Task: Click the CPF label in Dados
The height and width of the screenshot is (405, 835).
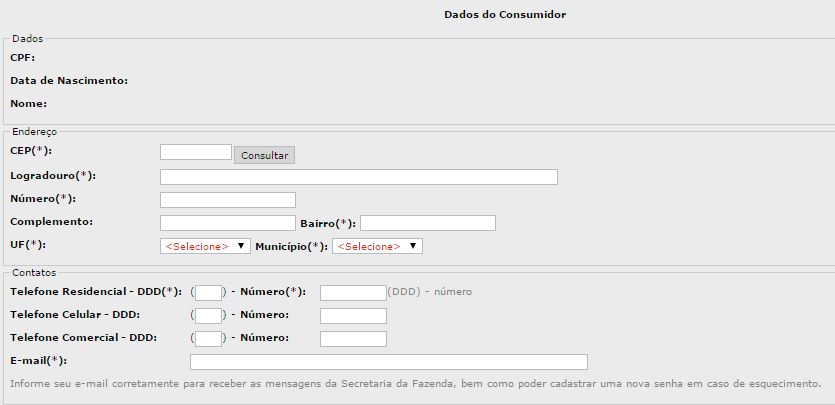Action: (22, 57)
